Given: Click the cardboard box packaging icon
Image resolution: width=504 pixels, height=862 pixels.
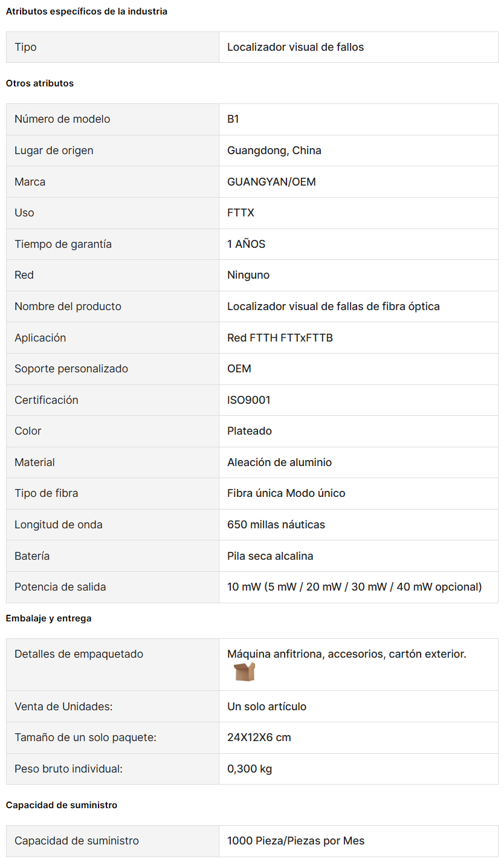Looking at the screenshot, I should coord(244,672).
